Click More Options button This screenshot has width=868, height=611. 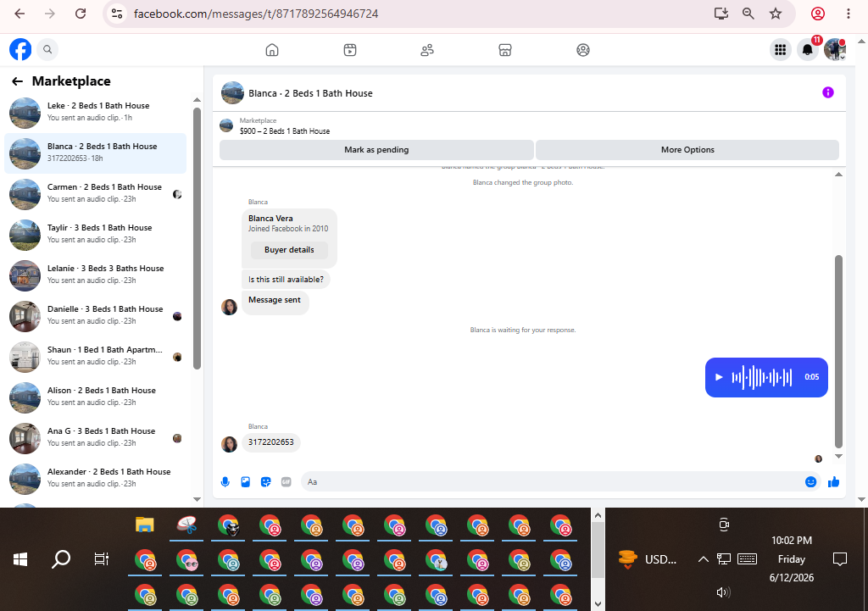click(x=687, y=150)
